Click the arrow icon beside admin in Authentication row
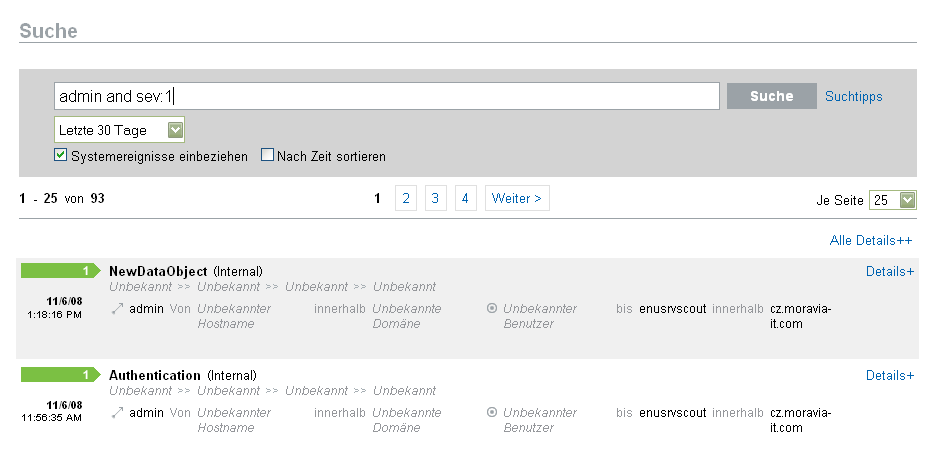 click(x=117, y=413)
